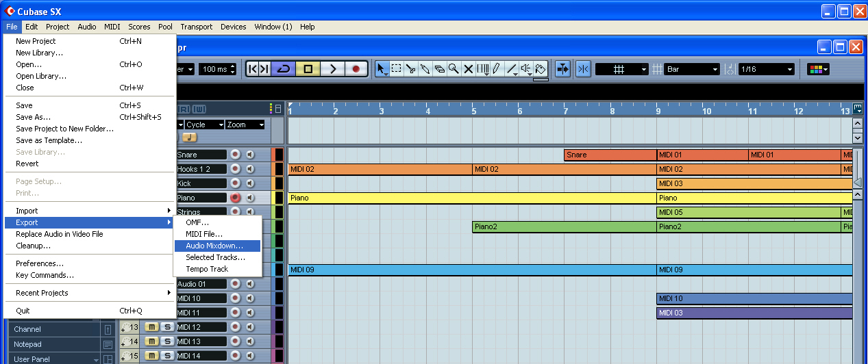868x364 pixels.
Task: Open the Transport menu in menu bar
Action: [197, 27]
